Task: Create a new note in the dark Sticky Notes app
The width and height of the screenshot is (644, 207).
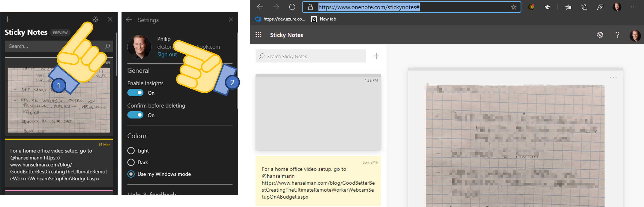Action: pos(7,19)
